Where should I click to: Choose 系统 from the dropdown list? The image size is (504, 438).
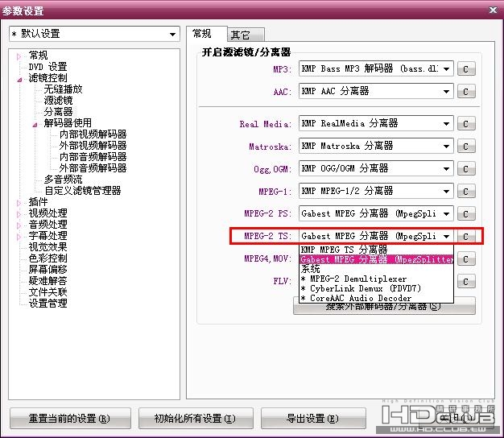376,269
